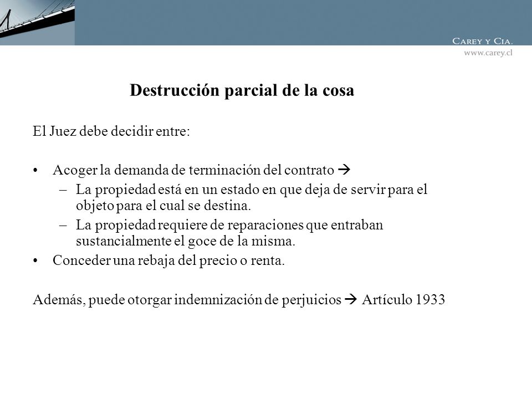Click the text 'sustancialmente el goce de la misma.'
This screenshot has height=399, width=532.
click(x=186, y=241)
